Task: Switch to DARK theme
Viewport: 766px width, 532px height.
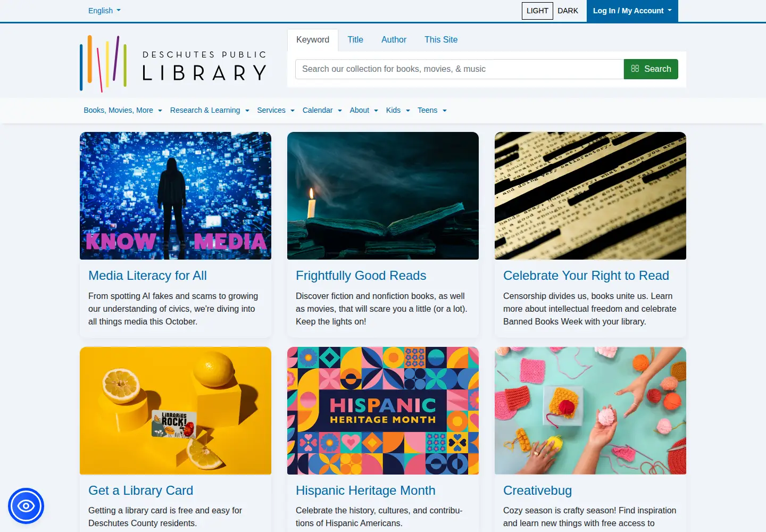Action: pos(568,11)
